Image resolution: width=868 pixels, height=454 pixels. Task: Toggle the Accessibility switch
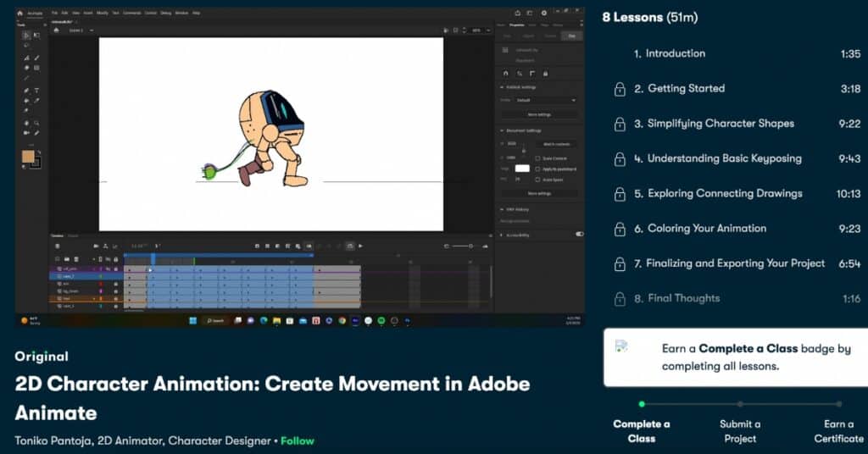(579, 235)
